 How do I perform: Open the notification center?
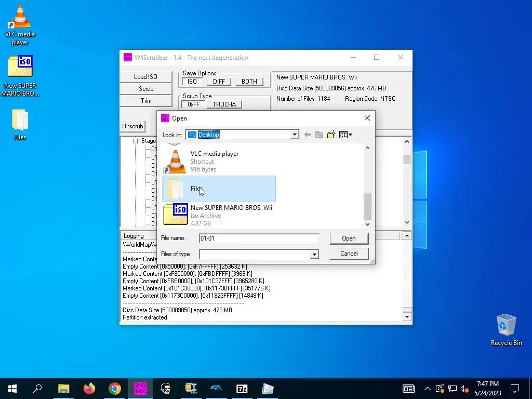pos(515,389)
